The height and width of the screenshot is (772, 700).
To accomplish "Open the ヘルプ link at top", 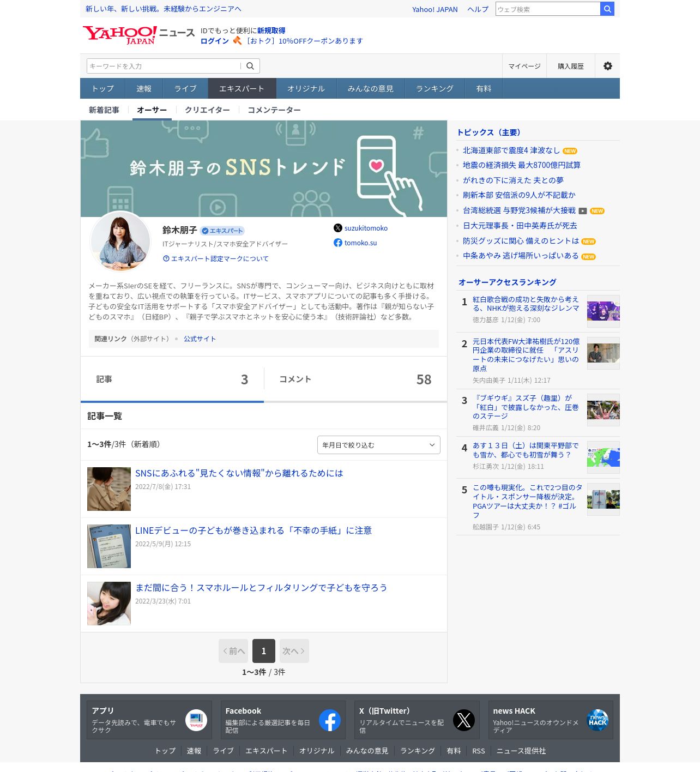I will pyautogui.click(x=478, y=9).
